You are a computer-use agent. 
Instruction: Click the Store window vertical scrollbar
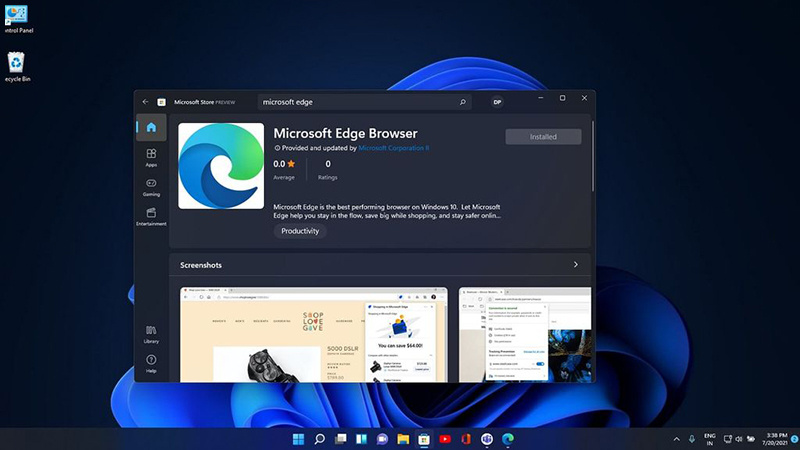tap(593, 157)
